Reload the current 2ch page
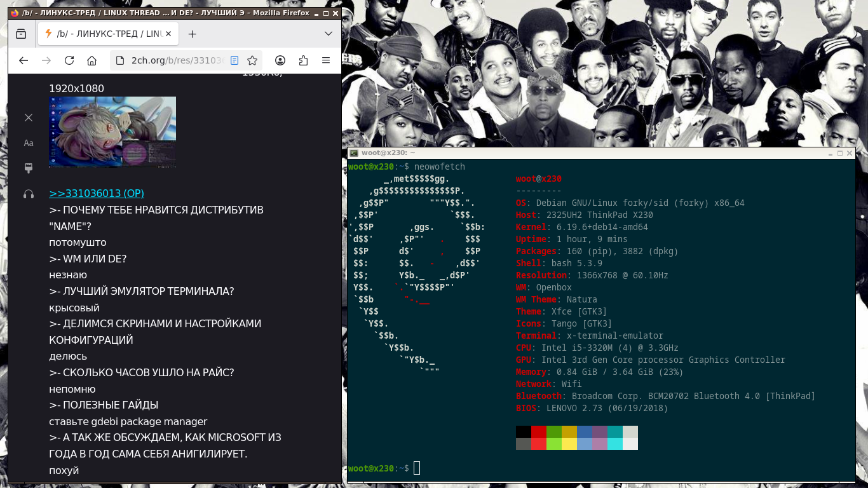Image resolution: width=868 pixels, height=488 pixels. pos(69,60)
